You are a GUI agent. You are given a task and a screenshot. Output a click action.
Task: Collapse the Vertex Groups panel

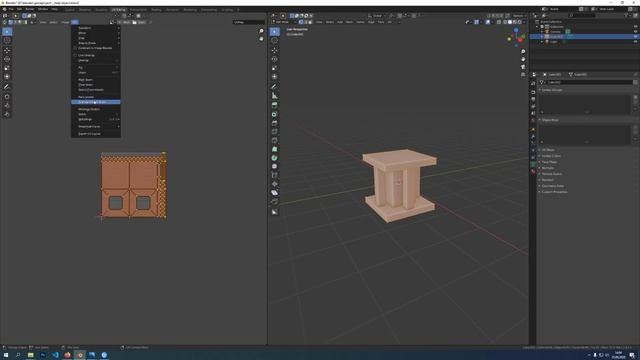point(551,90)
